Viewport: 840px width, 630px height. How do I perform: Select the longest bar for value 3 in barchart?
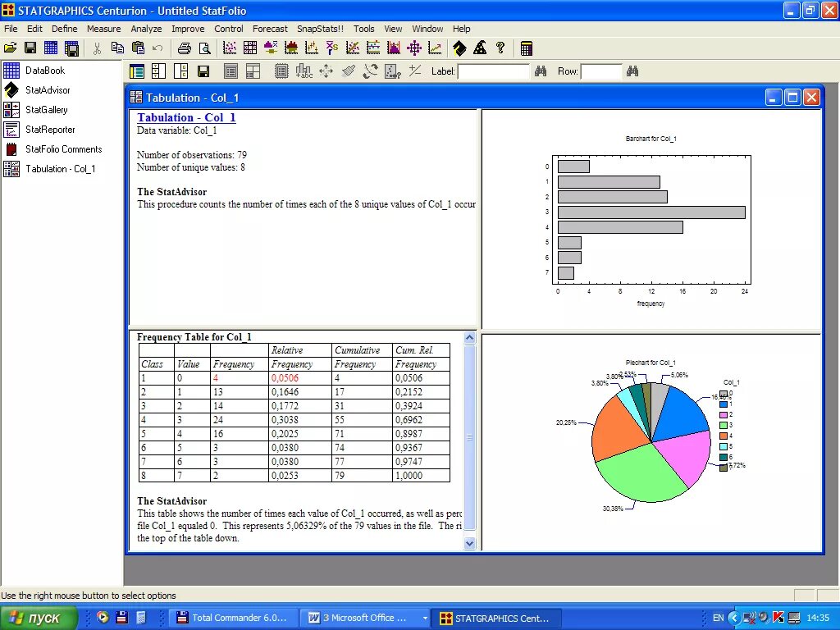(x=651, y=212)
